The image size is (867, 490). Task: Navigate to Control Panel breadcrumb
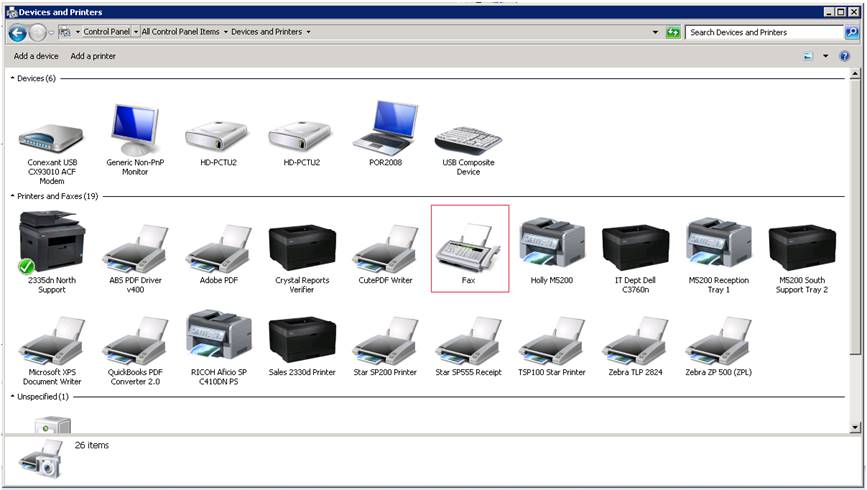(107, 32)
